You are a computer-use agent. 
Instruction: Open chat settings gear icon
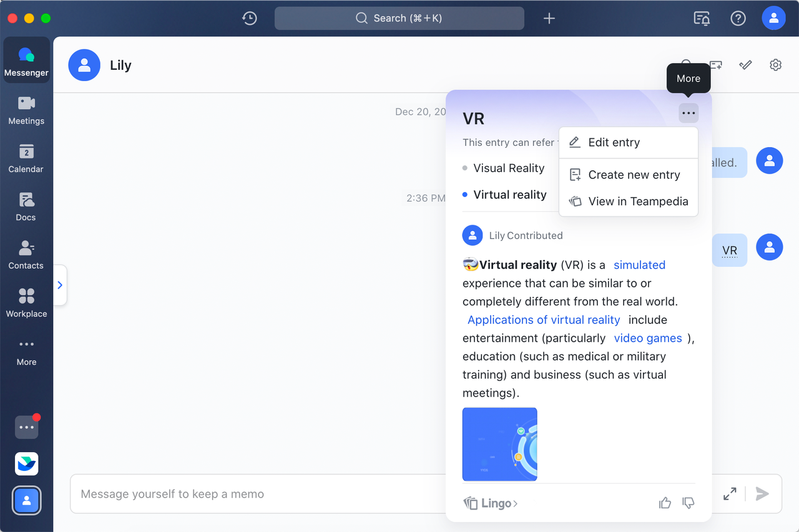[775, 65]
